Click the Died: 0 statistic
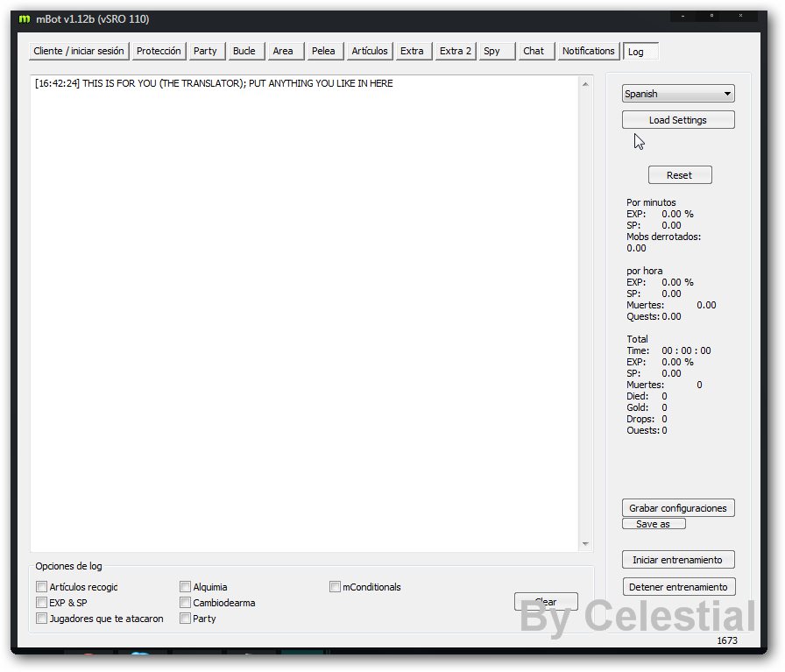The width and height of the screenshot is (785, 672). click(647, 396)
